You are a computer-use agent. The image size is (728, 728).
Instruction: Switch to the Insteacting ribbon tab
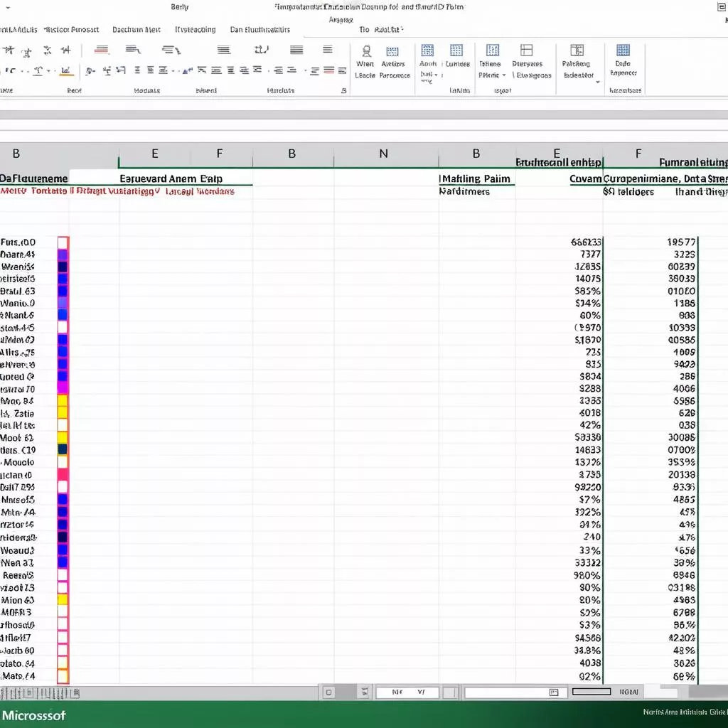(x=195, y=30)
